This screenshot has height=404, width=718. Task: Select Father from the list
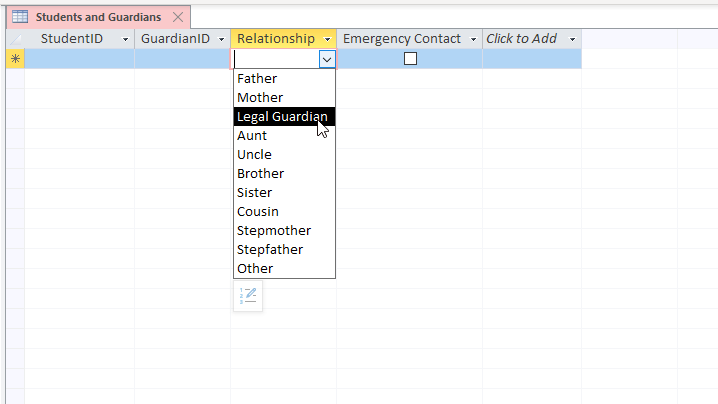click(x=284, y=78)
